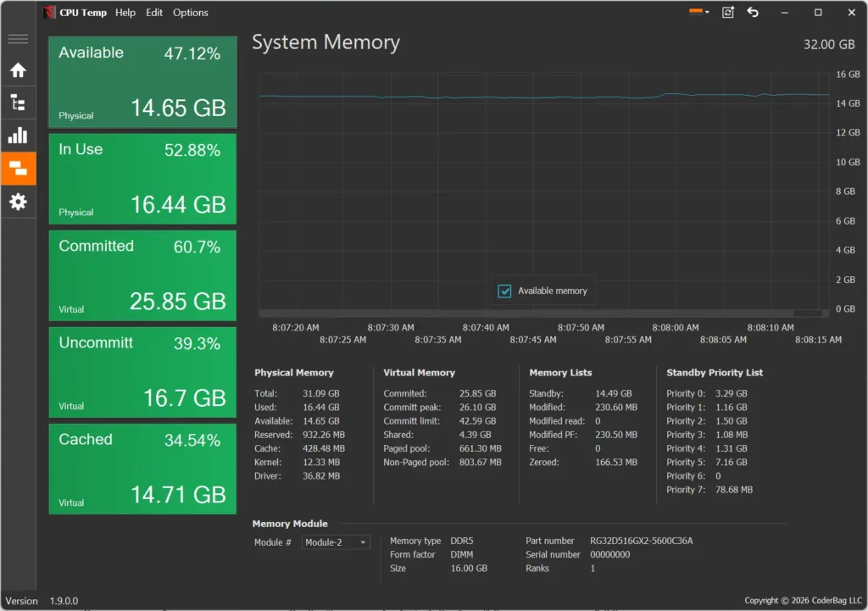
Task: Open the tree view sidebar icon
Action: 19,103
